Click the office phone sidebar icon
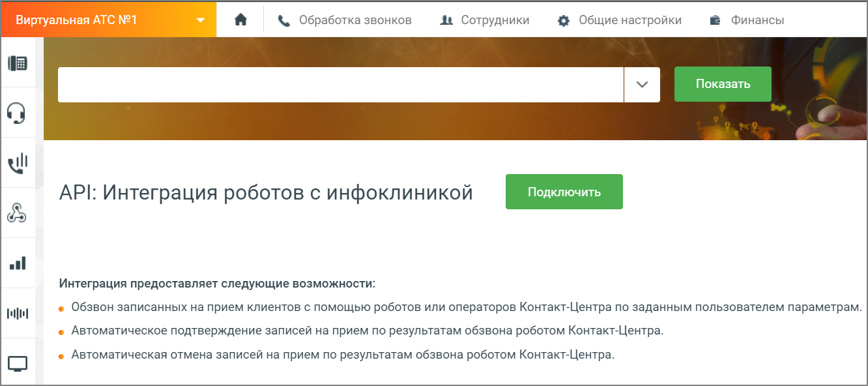 point(17,63)
